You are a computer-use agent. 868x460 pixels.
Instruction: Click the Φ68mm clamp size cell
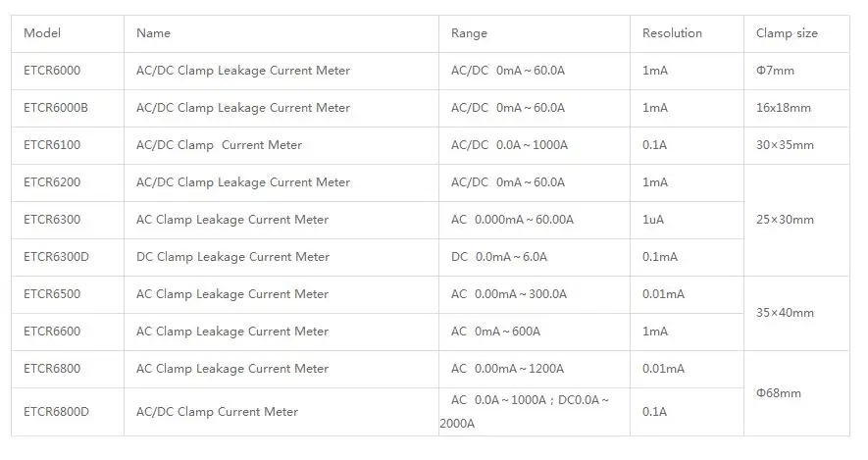pos(796,393)
